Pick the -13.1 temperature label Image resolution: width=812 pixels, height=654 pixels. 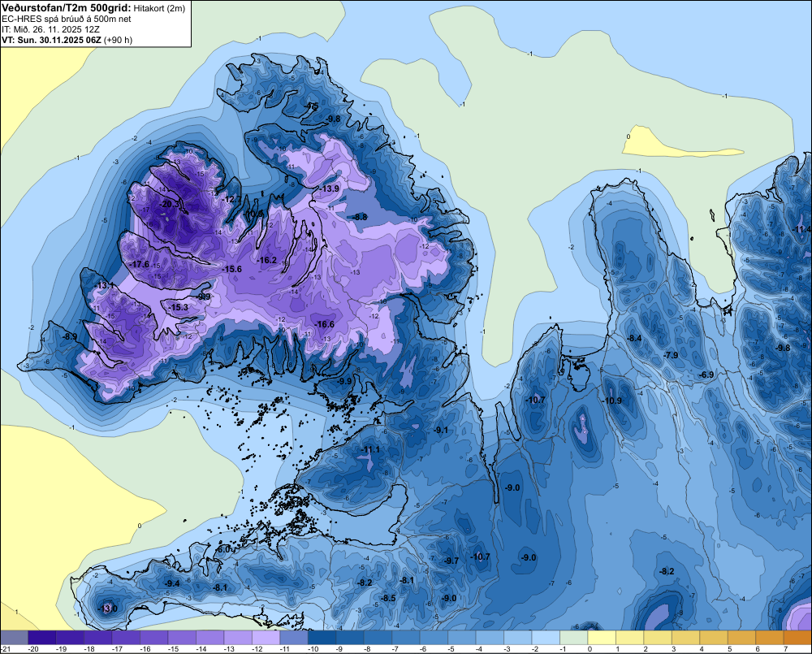tap(105, 285)
